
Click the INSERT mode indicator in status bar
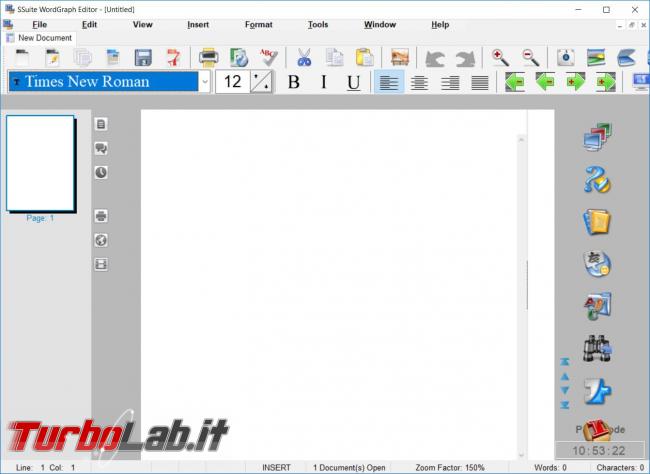(x=276, y=467)
